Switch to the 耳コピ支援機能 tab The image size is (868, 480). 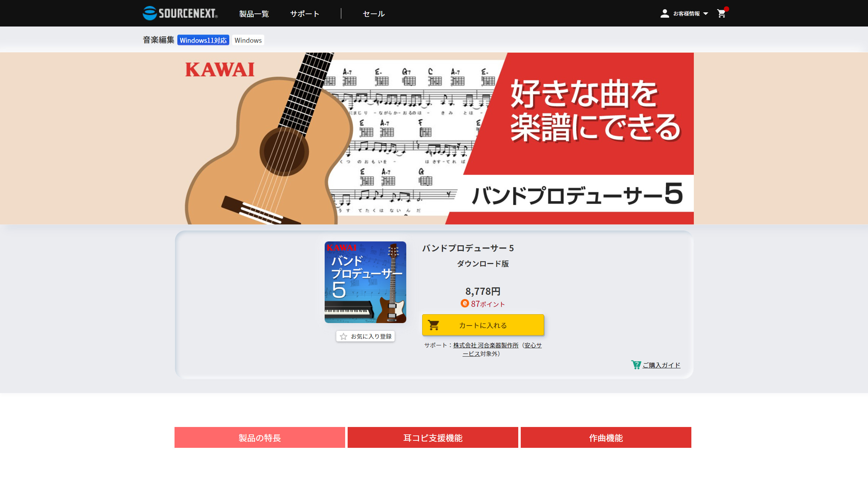click(x=433, y=438)
